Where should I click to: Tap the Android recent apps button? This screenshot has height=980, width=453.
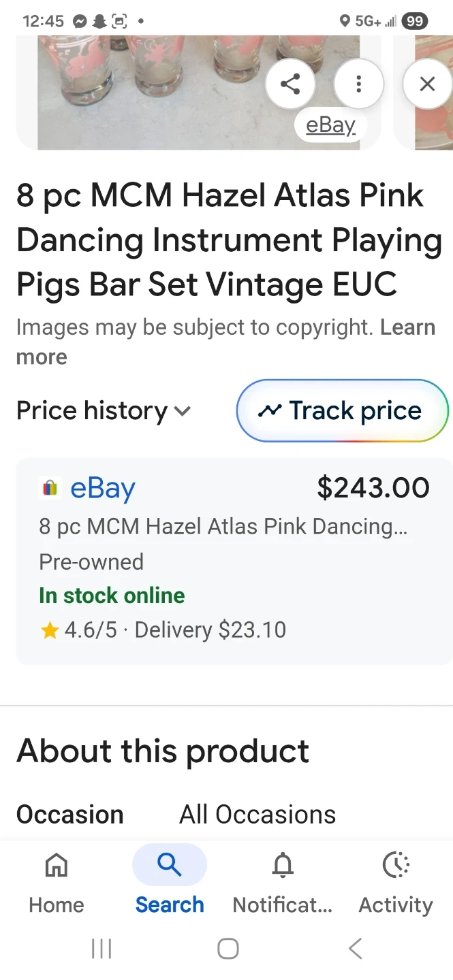click(x=101, y=949)
